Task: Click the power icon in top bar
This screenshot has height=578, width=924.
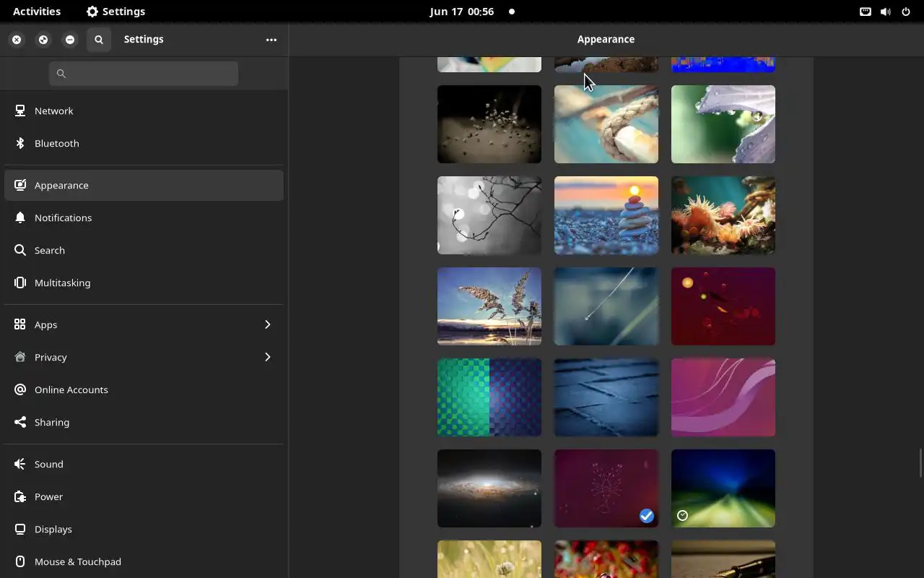Action: pyautogui.click(x=906, y=12)
